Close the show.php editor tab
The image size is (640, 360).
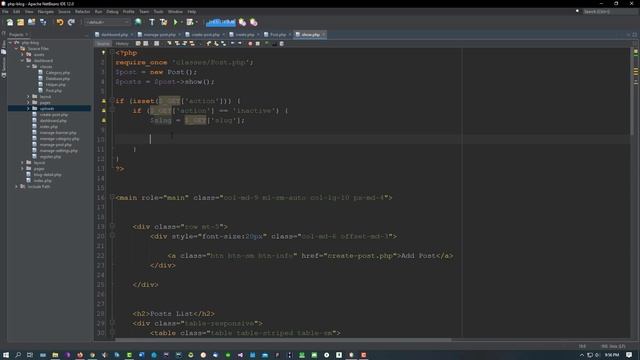[x=324, y=35]
